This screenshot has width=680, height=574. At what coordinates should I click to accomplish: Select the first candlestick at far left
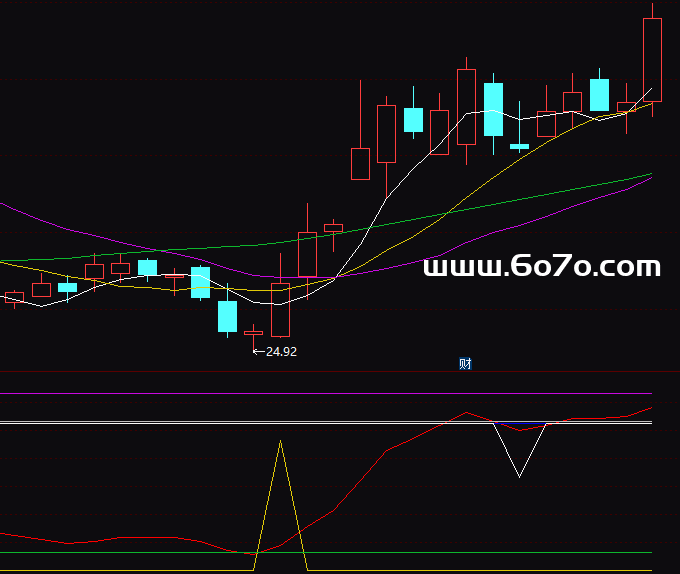(x=14, y=297)
